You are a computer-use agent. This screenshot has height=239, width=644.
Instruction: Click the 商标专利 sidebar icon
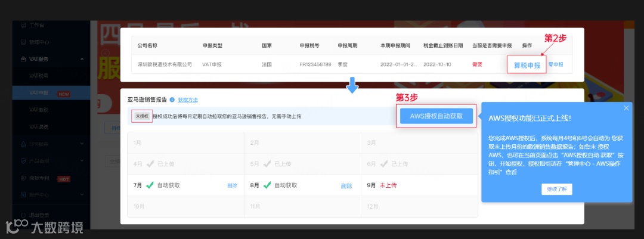pos(23,178)
